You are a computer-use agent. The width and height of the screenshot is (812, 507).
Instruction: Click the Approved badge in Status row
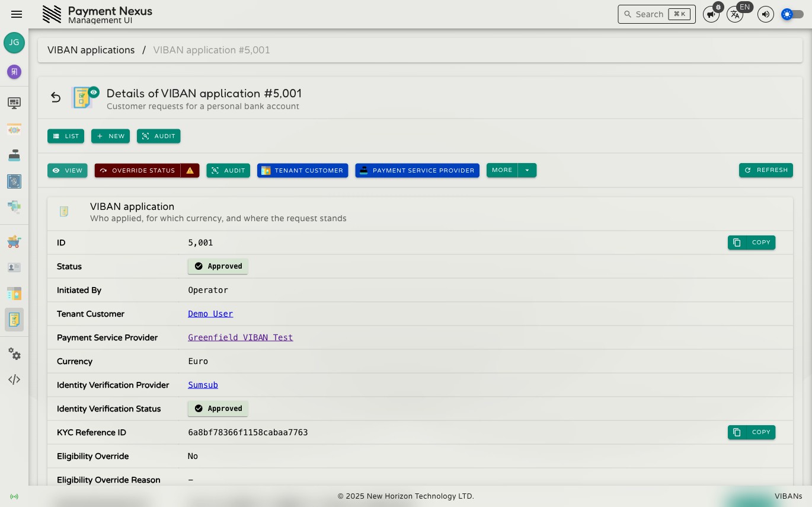[x=218, y=266]
